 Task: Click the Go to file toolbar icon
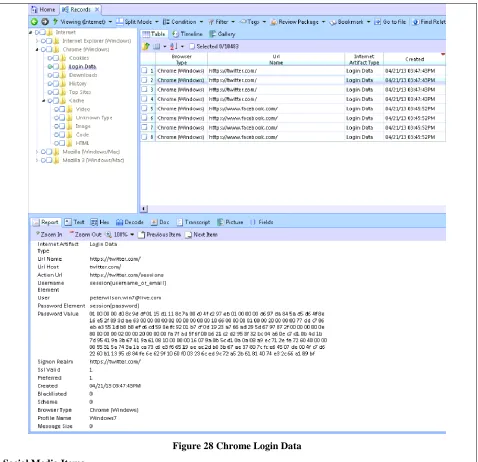point(377,22)
